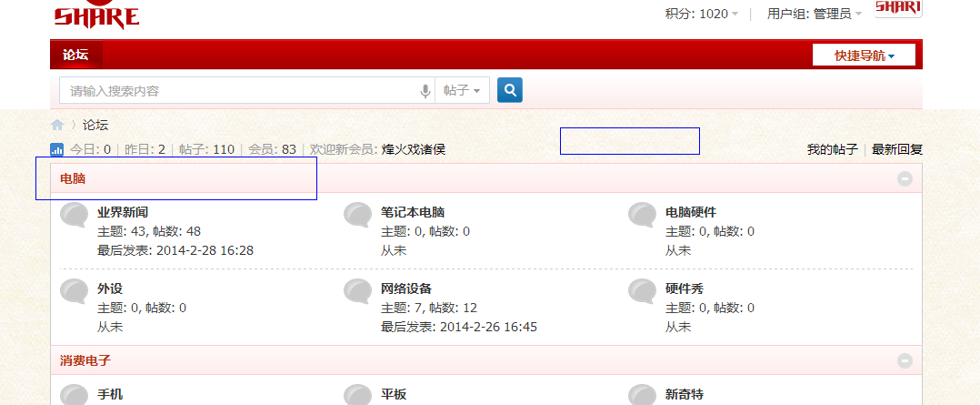Click the speech bubble icon beside 手机

[x=75, y=395]
